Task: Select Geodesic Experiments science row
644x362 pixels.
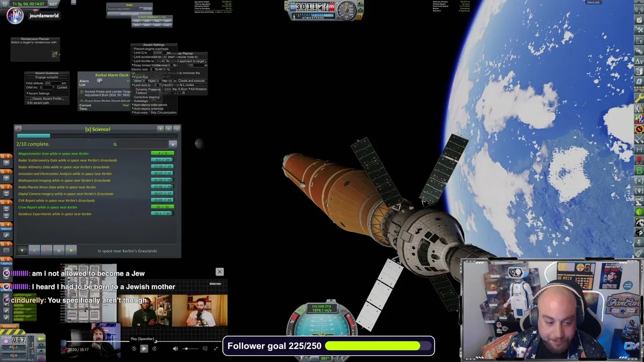Action: coord(96,214)
